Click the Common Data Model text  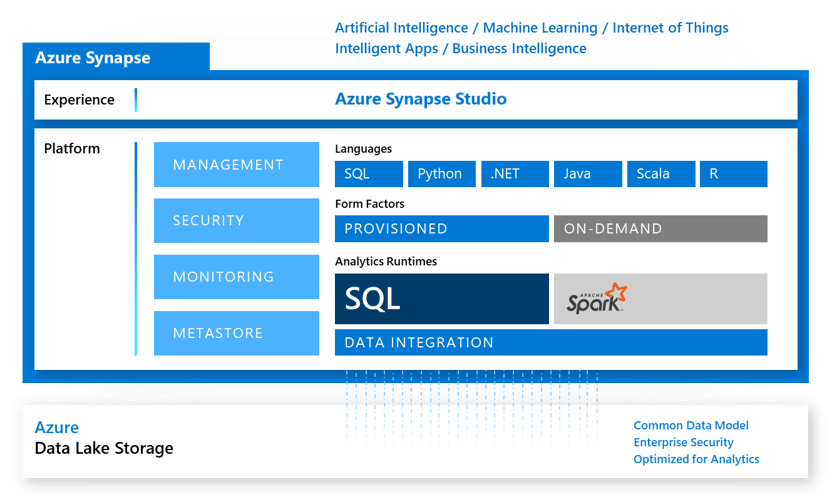(691, 426)
